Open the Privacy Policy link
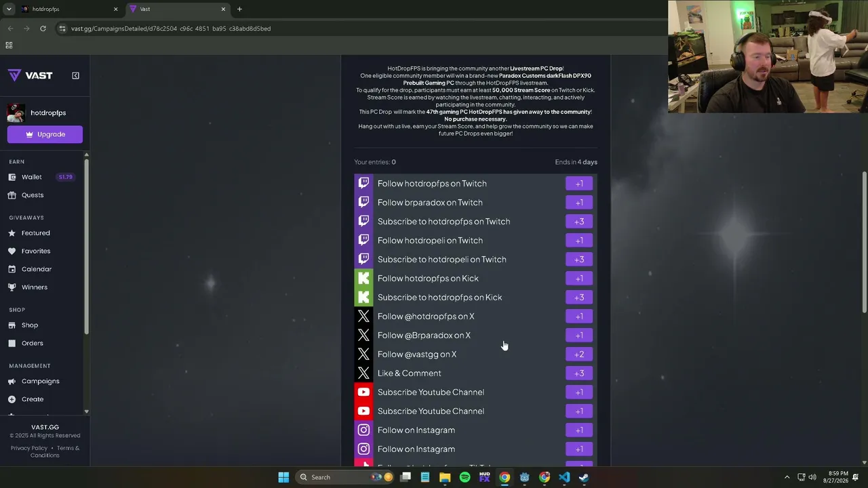 (29, 448)
